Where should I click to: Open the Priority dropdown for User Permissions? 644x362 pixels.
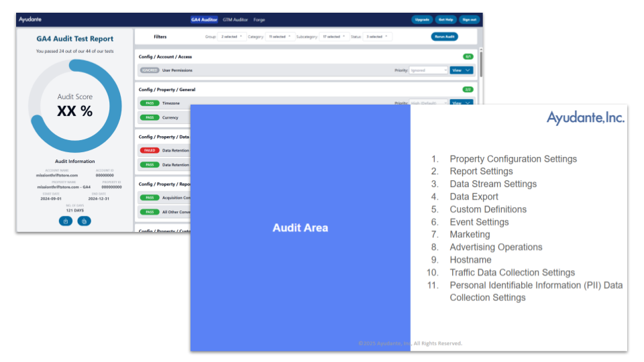coord(428,70)
